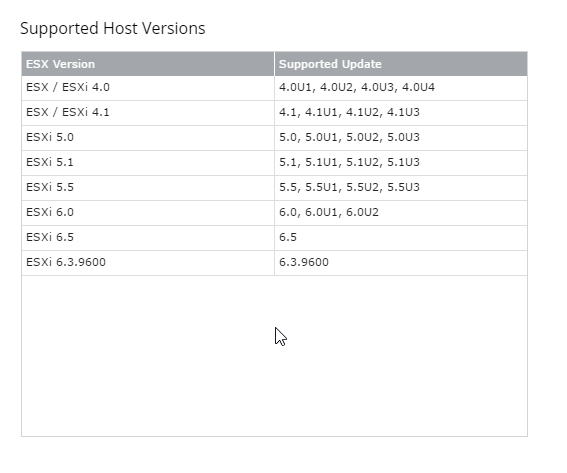
Task: Select the ESXi 6.3.9600 row
Action: click(274, 263)
